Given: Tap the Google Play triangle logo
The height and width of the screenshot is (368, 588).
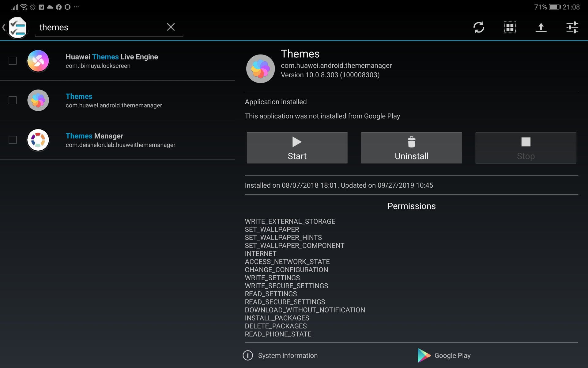Looking at the screenshot, I should (x=424, y=355).
